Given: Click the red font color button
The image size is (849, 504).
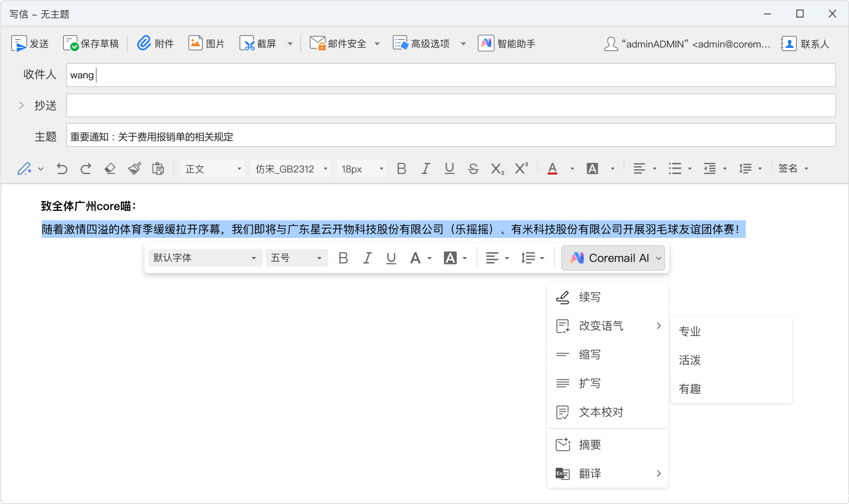Looking at the screenshot, I should click(553, 169).
